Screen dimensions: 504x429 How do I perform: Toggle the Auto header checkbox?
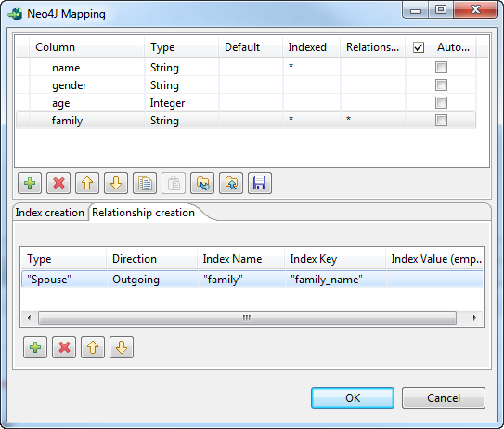click(x=419, y=47)
